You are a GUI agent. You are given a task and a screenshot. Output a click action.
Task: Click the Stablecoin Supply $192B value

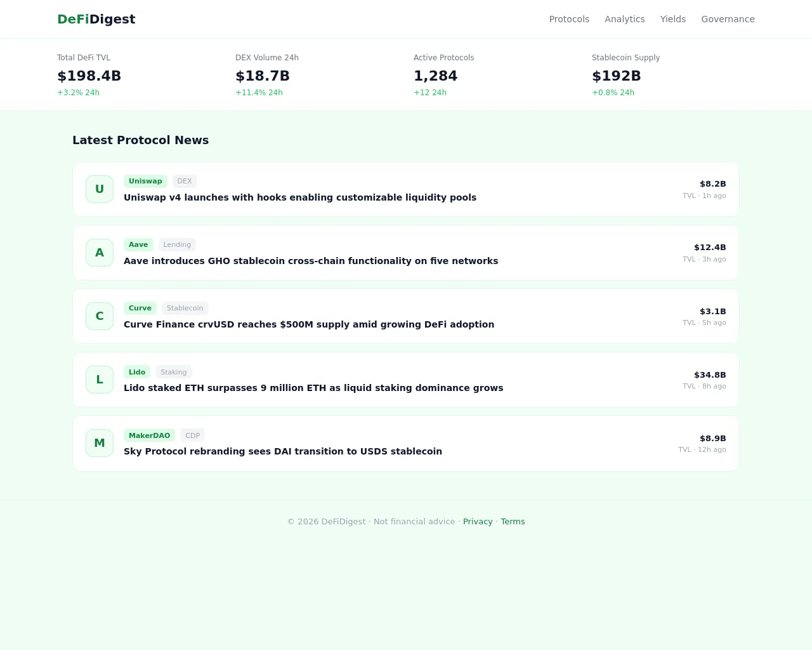tap(617, 76)
